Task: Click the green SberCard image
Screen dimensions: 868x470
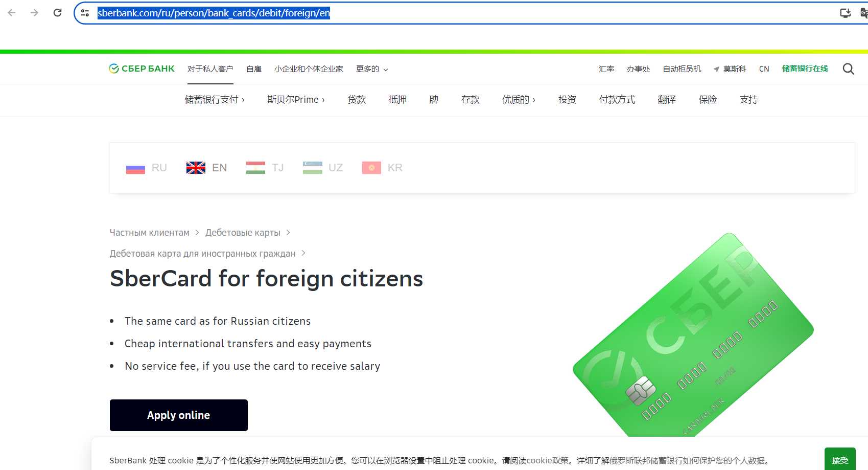Action: click(693, 335)
